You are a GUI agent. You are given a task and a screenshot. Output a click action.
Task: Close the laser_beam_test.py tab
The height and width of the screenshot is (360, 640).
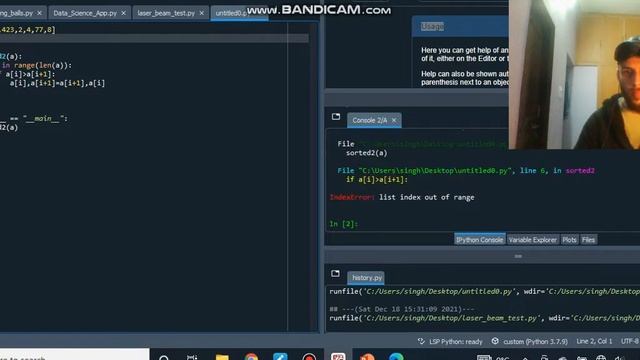pyautogui.click(x=202, y=13)
